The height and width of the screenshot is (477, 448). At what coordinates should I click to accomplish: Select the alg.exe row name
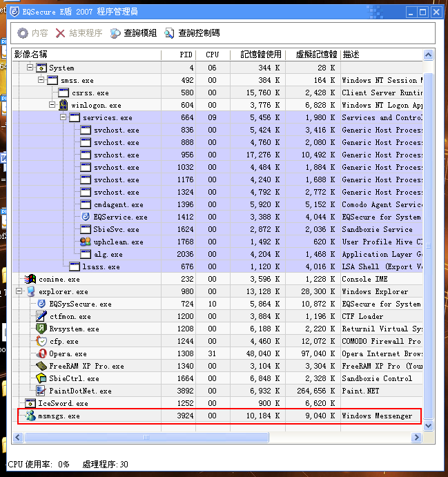(108, 254)
